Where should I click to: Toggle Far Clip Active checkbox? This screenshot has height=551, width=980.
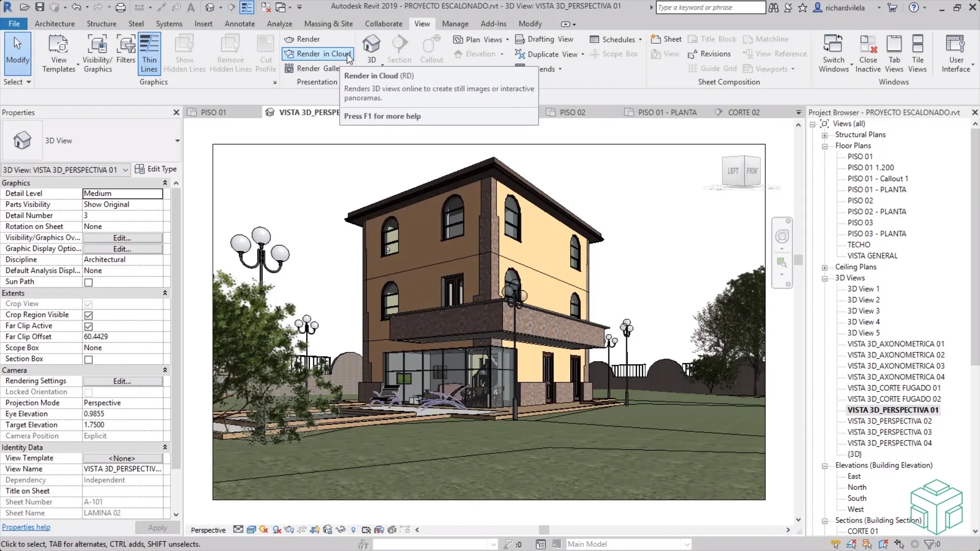click(x=88, y=325)
